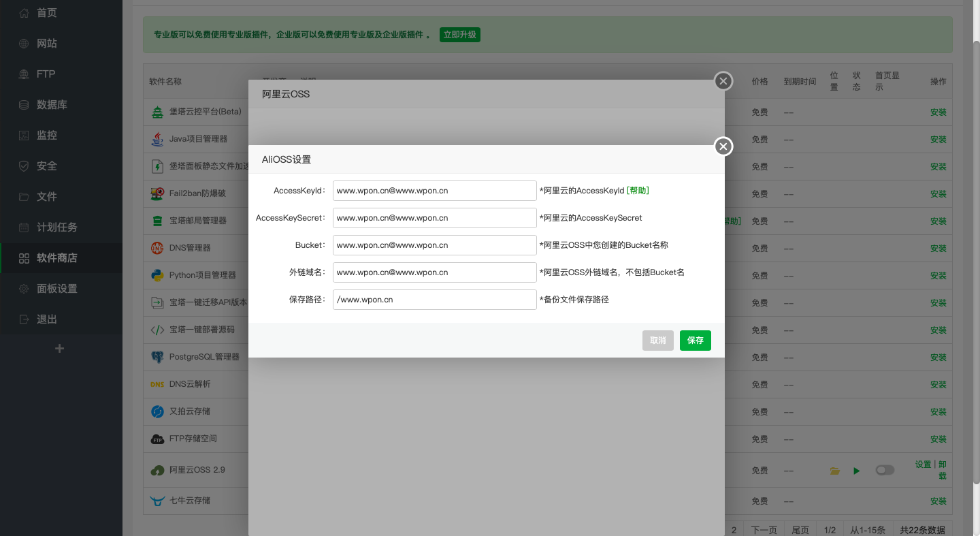The image size is (980, 536).
Task: Click the 堡塔云控平台 pagoda icon
Action: 157,112
